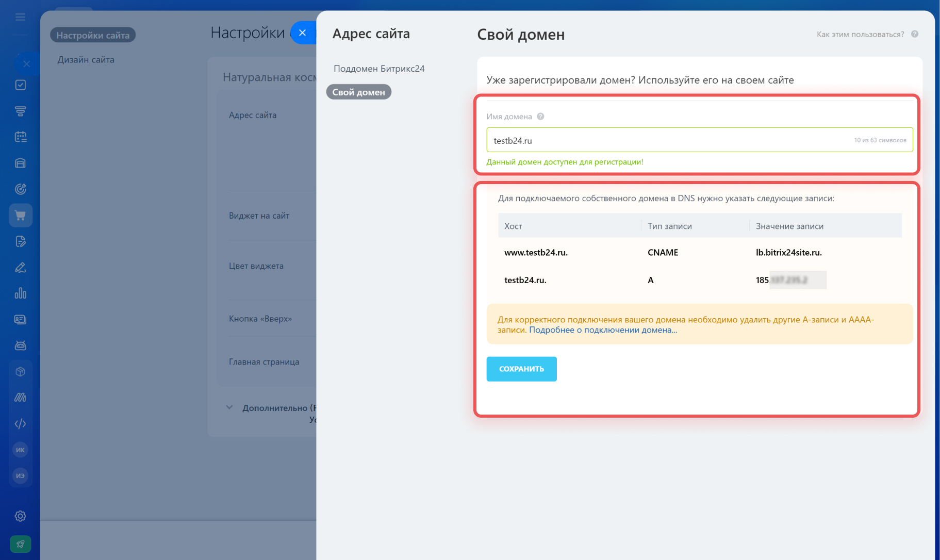Open the Tasks checkmark icon in sidebar

click(x=21, y=85)
